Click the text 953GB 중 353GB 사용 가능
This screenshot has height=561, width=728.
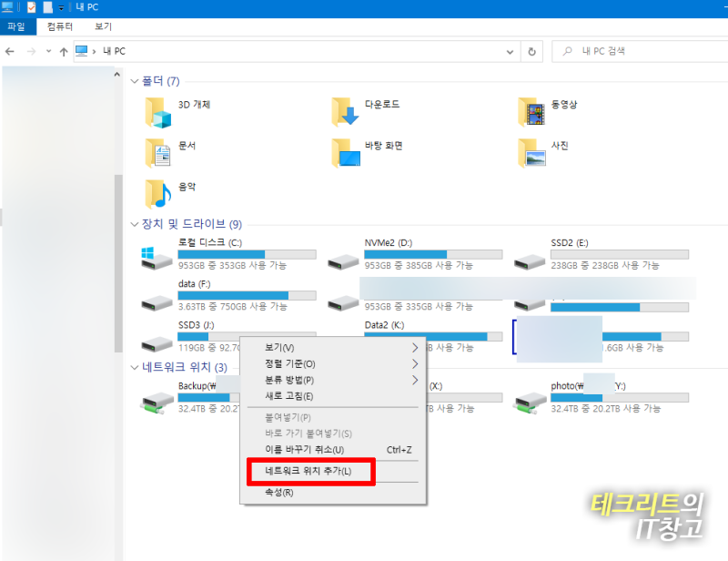coord(232,265)
